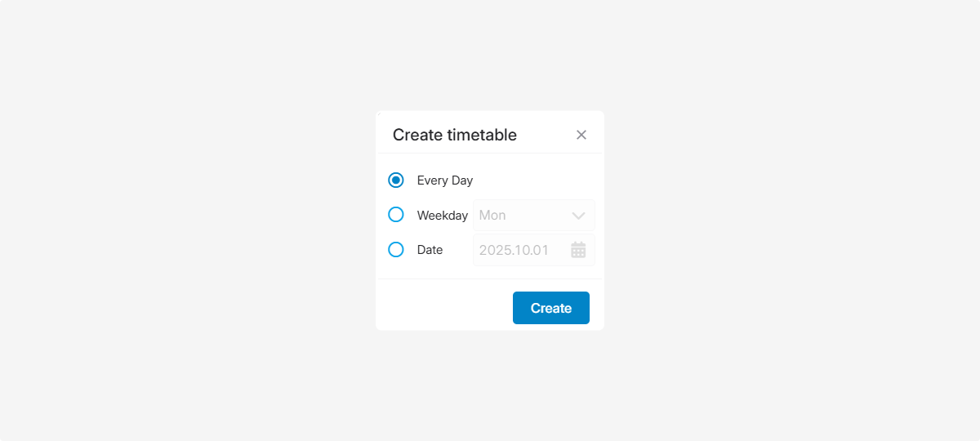Select the Every Day radio button
The width and height of the screenshot is (980, 441).
[x=396, y=180]
